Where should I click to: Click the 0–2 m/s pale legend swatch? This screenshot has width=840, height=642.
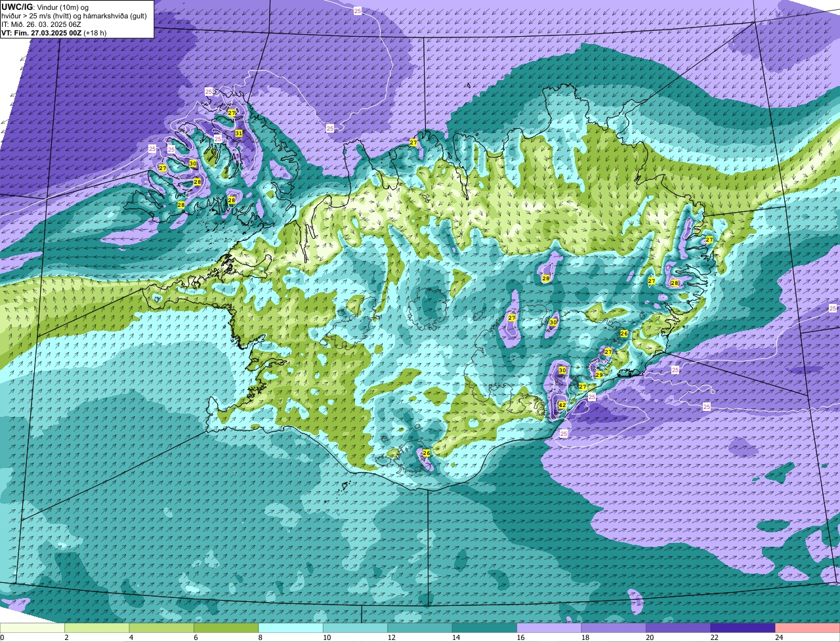(x=33, y=628)
